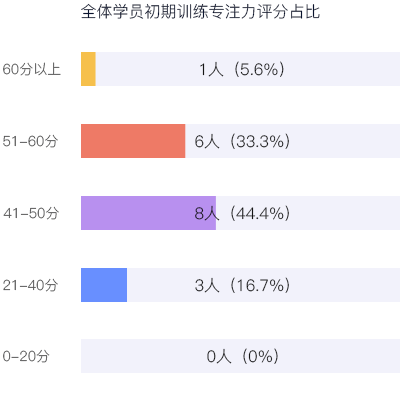Click the 6人（33.3%）value text
Image resolution: width=400 pixels, height=400 pixels.
tap(242, 141)
